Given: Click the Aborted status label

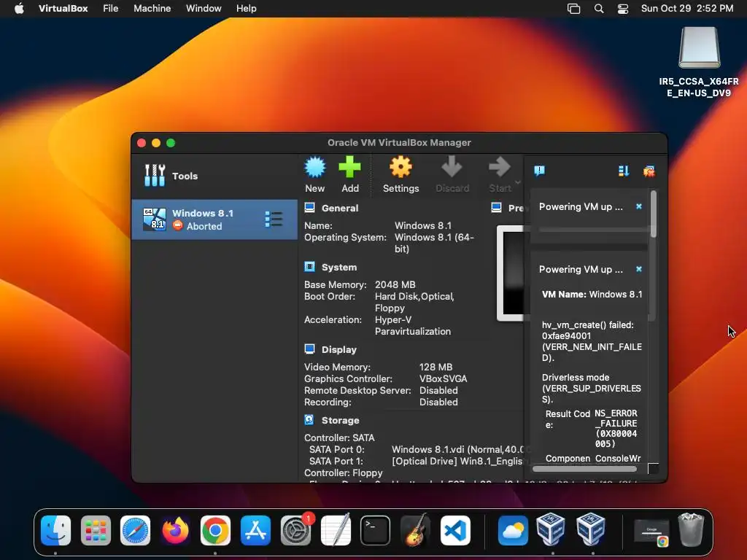Looking at the screenshot, I should click(x=204, y=226).
